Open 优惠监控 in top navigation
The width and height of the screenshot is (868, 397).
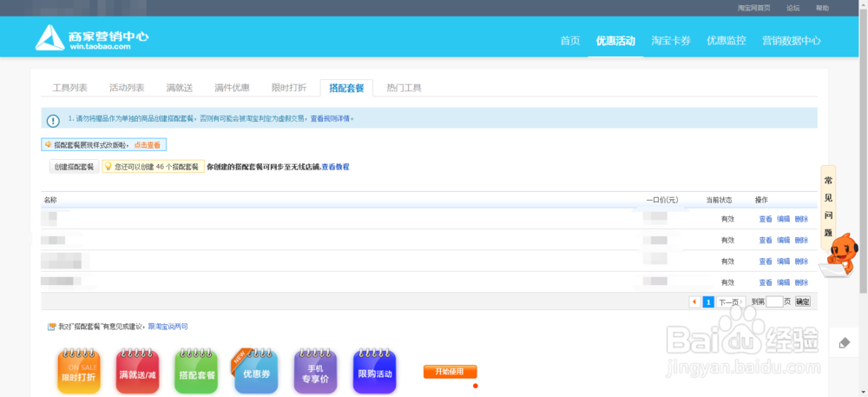(727, 41)
